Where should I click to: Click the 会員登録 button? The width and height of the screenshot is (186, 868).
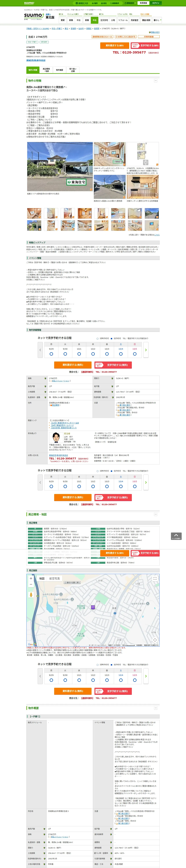pos(143,3)
